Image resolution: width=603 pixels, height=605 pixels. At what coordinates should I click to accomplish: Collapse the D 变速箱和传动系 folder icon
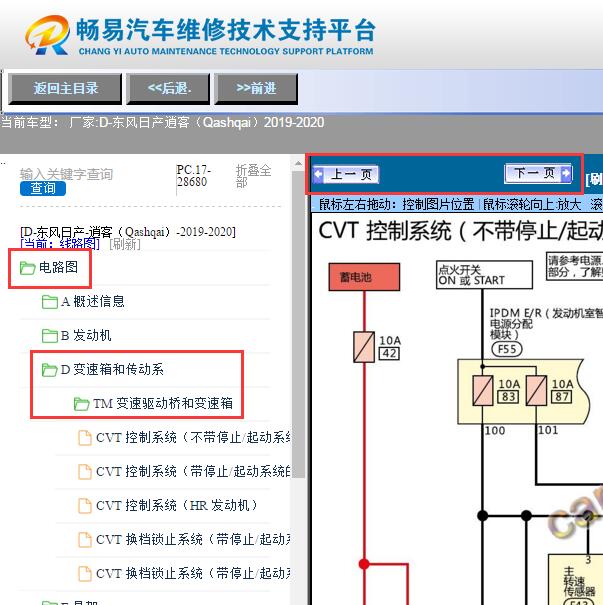[x=49, y=370]
